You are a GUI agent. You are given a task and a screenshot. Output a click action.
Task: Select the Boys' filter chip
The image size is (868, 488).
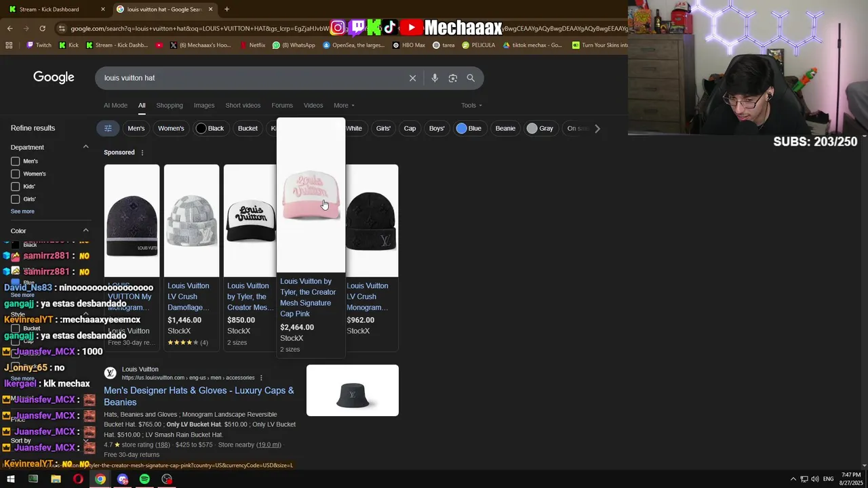(x=437, y=128)
